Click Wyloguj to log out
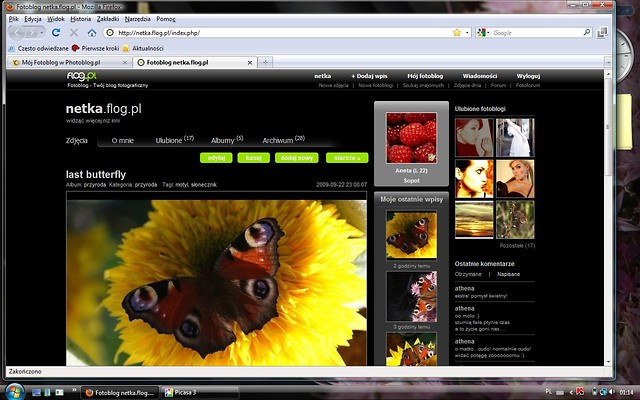Screen dimensions: 640x400 point(528,76)
